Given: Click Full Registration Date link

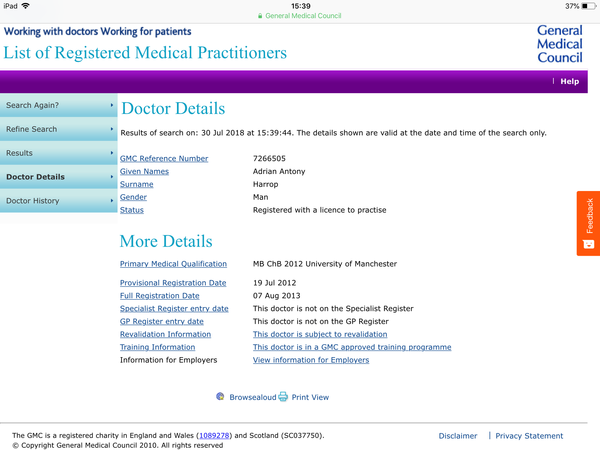Looking at the screenshot, I should click(160, 296).
